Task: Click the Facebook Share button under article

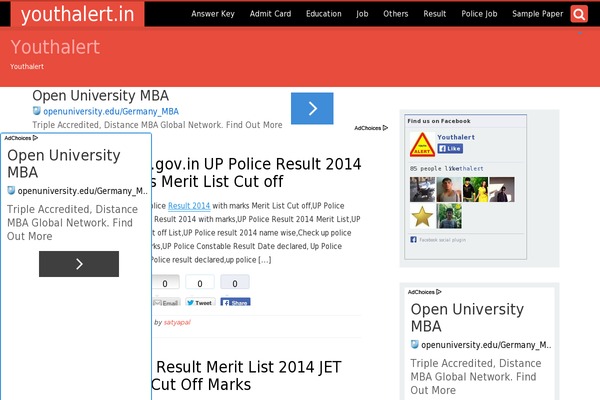Action: 235,302
